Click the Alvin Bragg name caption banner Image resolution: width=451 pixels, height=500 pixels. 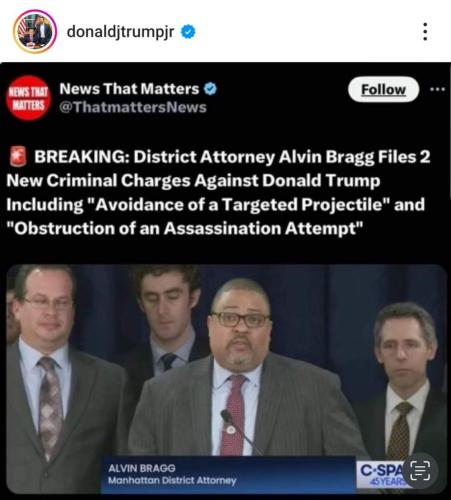228,475
